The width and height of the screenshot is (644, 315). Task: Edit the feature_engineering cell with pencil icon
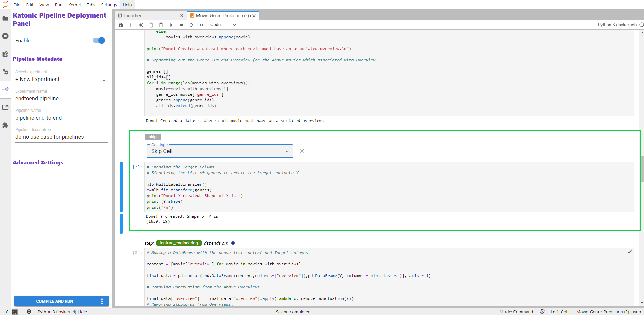tap(630, 251)
